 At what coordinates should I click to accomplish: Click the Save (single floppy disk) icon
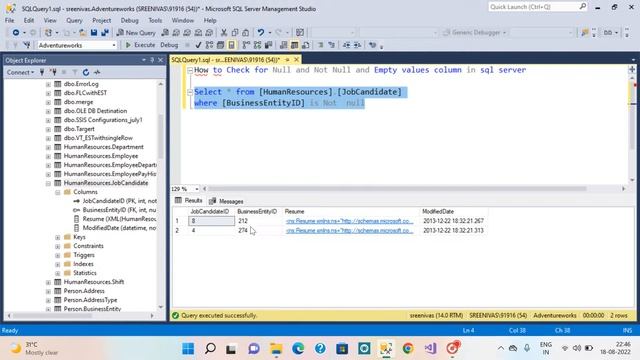[x=94, y=33]
